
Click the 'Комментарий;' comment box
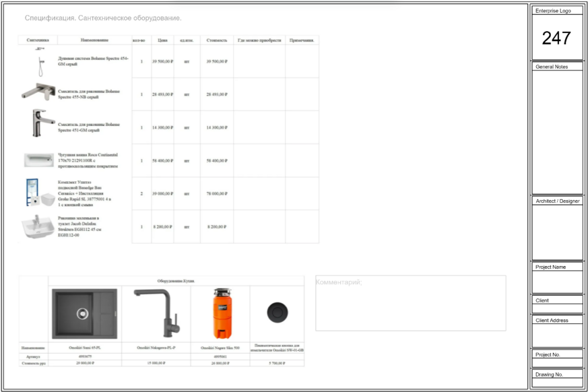coord(411,303)
